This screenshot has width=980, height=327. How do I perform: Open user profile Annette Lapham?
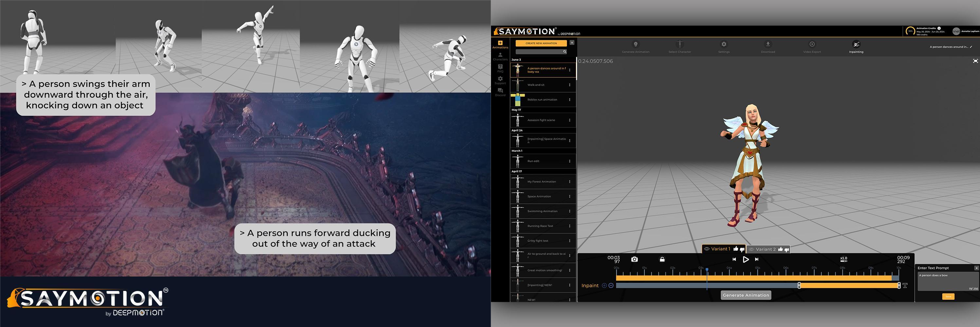tap(965, 31)
